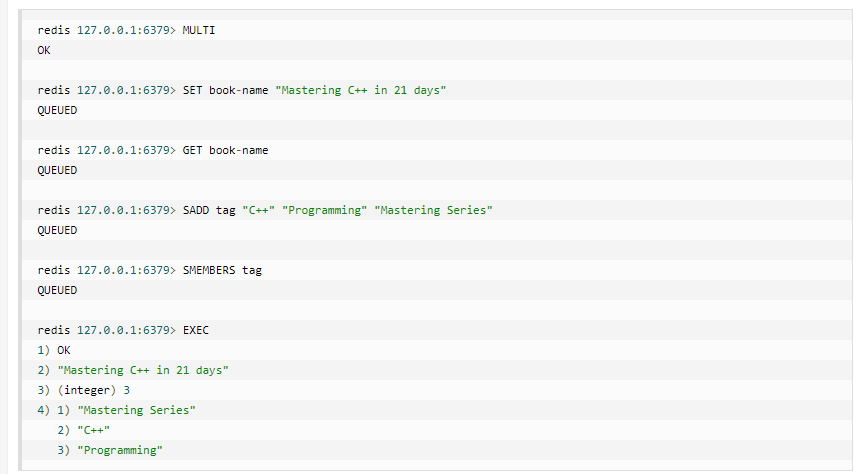Click the GET book-name command
The width and height of the screenshot is (859, 474).
[225, 150]
